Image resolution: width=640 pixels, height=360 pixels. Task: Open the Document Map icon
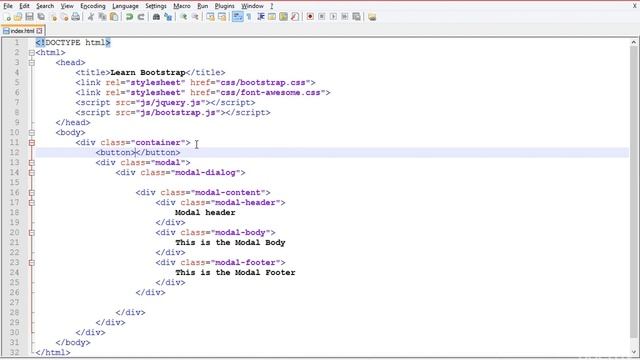point(283,17)
